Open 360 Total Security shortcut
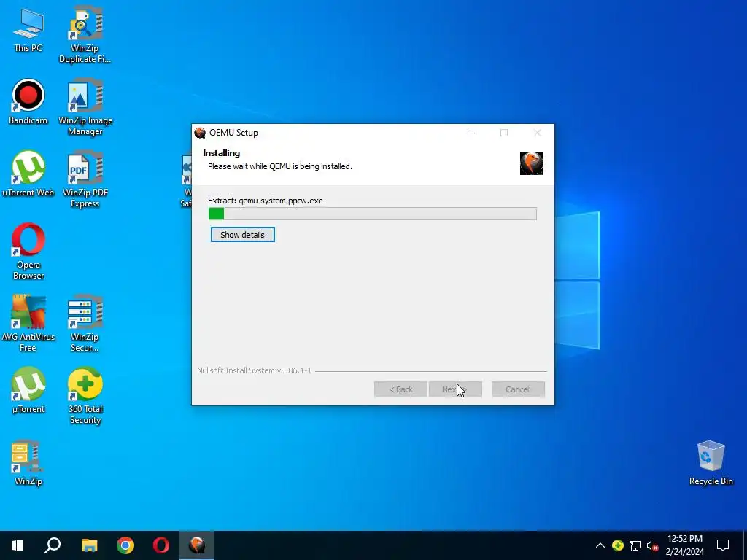The width and height of the screenshot is (747, 560). tap(85, 395)
